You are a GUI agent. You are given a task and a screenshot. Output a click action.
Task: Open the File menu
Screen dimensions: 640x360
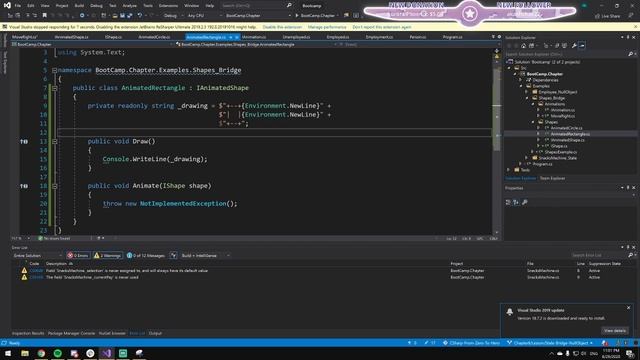pyautogui.click(x=18, y=6)
